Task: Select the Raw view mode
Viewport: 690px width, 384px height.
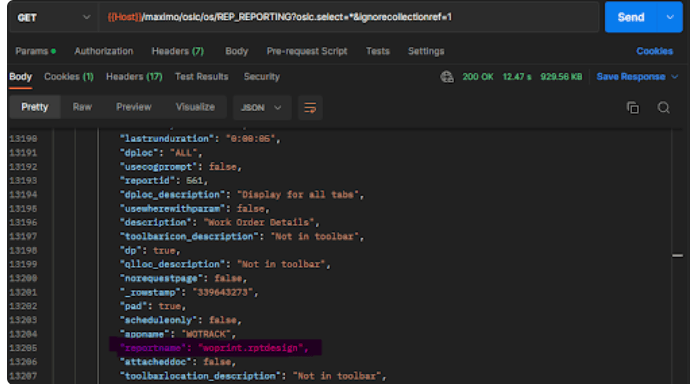Action: pos(82,107)
